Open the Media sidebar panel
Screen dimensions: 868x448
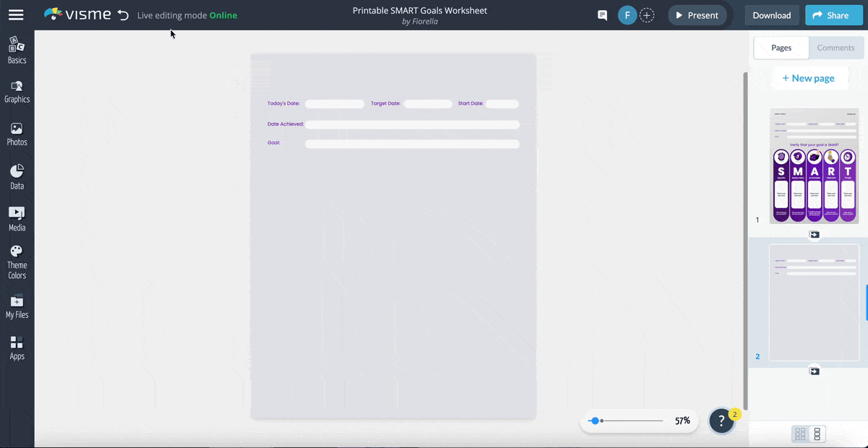pyautogui.click(x=17, y=219)
